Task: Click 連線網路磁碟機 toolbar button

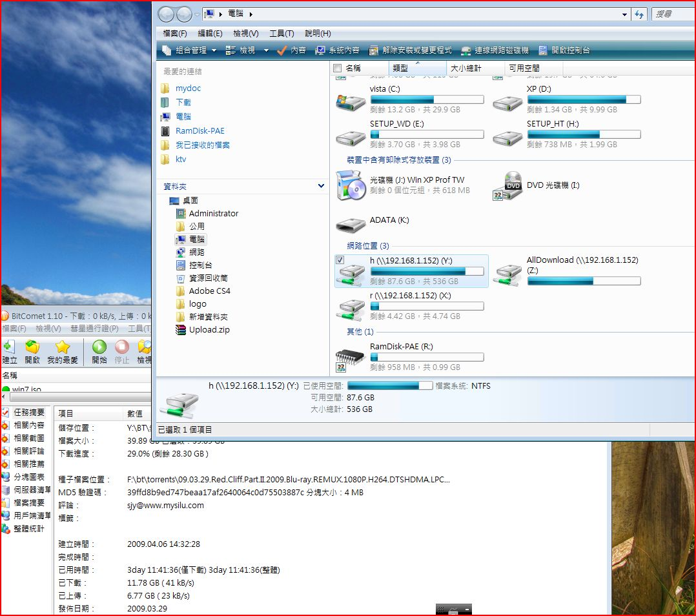Action: point(495,50)
